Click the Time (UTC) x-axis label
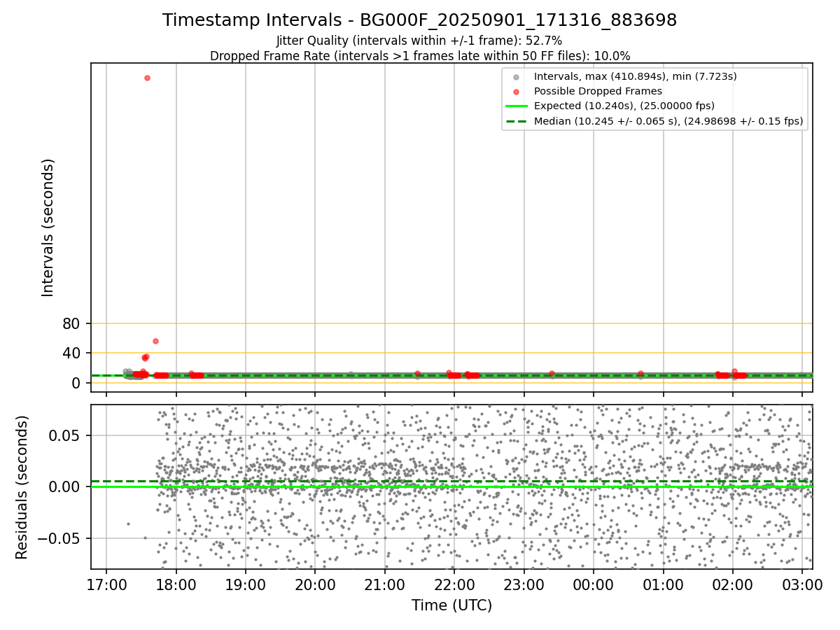Viewport: 840px width, 630px height. click(451, 605)
